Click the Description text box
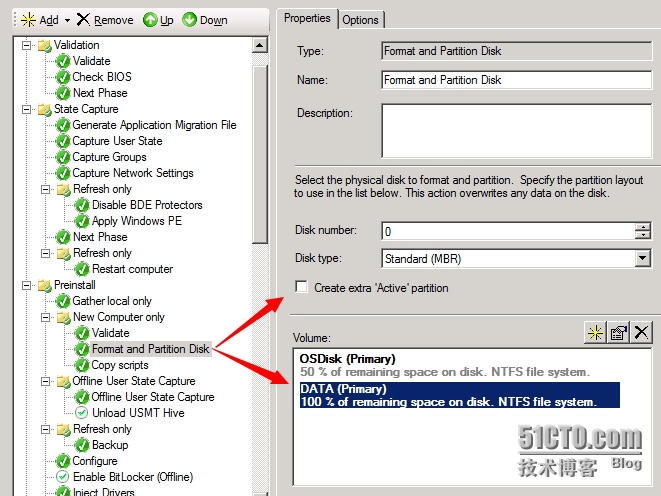The height and width of the screenshot is (496, 661). coord(516,131)
